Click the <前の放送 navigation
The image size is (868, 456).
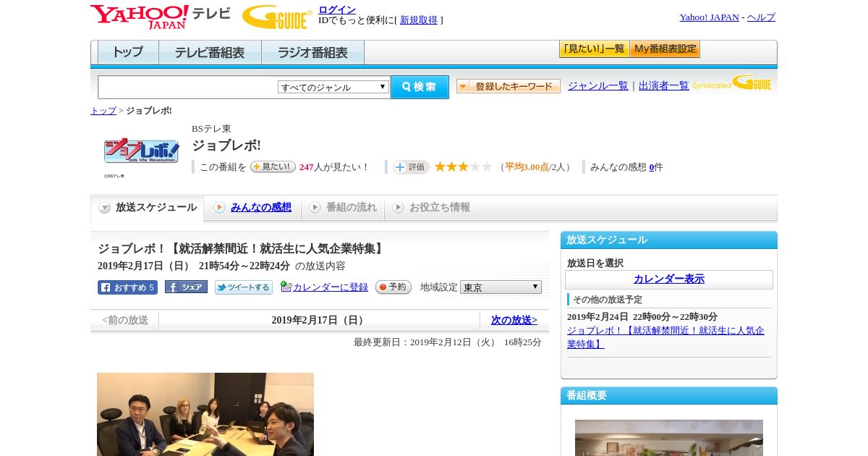(x=125, y=320)
